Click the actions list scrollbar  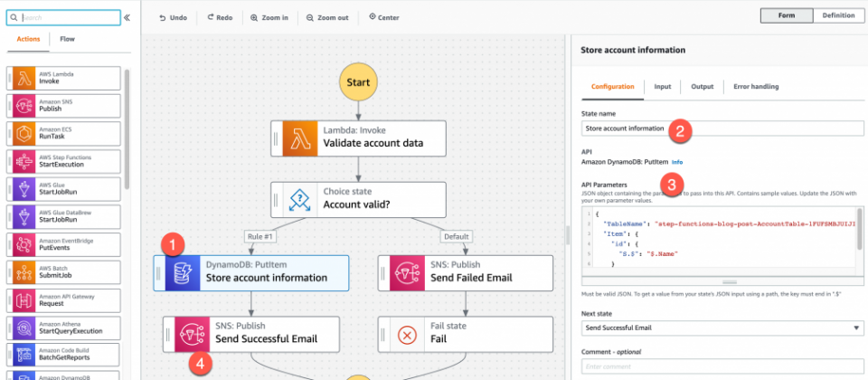coord(127,128)
